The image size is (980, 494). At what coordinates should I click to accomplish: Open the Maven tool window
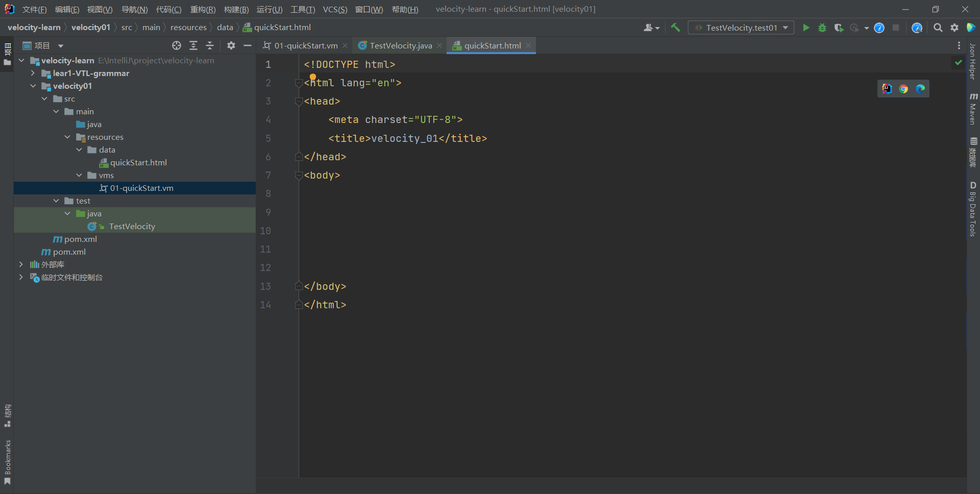coord(973,109)
